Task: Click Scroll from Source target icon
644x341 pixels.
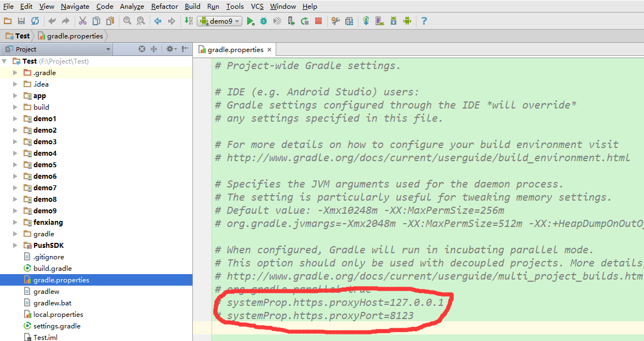Action: point(142,49)
